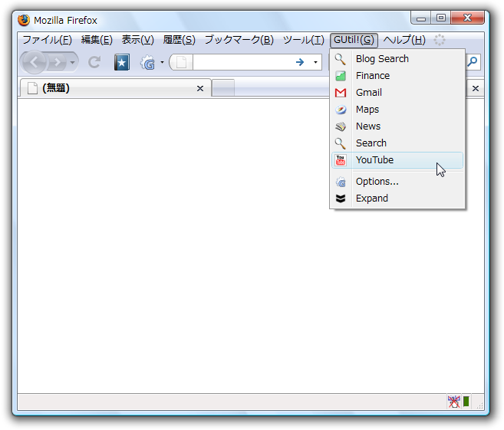Click the News newspaper icon
Screen dimensions: 504x430
click(341, 126)
